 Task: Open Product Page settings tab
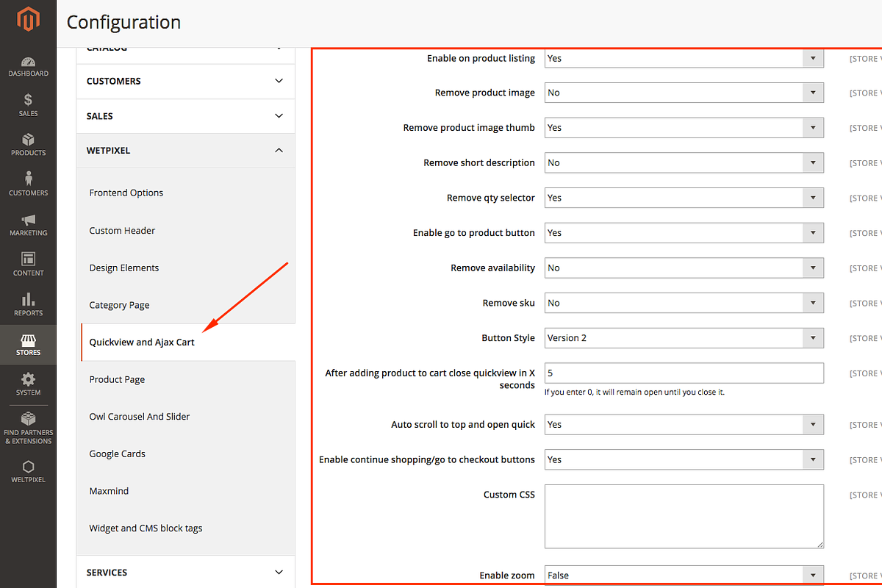117,379
